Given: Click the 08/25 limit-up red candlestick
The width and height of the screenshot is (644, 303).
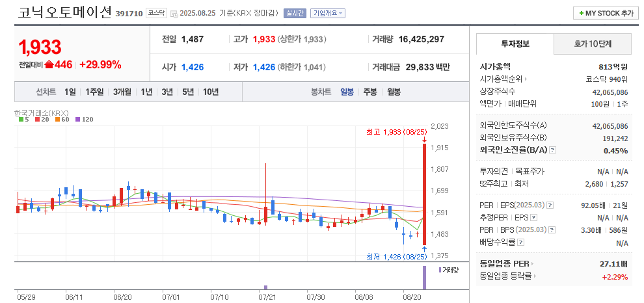Looking at the screenshot, I should click(424, 194).
